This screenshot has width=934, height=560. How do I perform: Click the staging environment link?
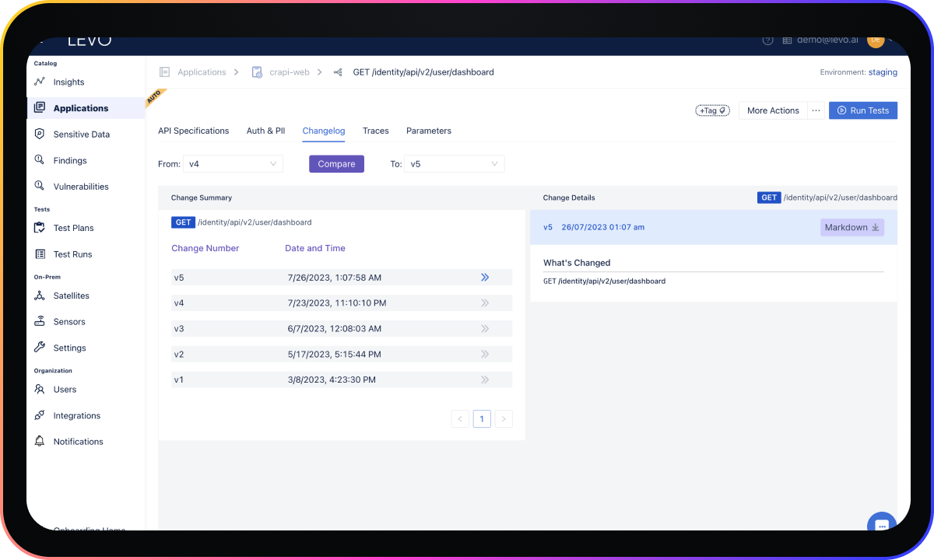click(x=883, y=72)
